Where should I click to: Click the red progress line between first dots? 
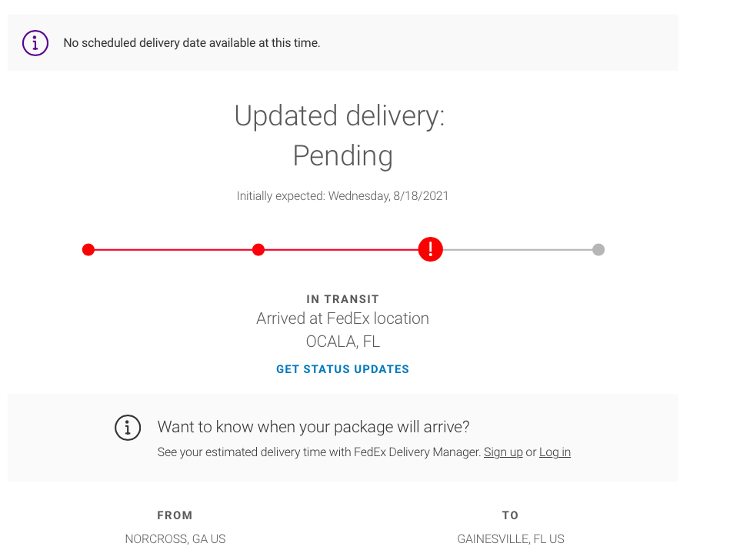173,249
